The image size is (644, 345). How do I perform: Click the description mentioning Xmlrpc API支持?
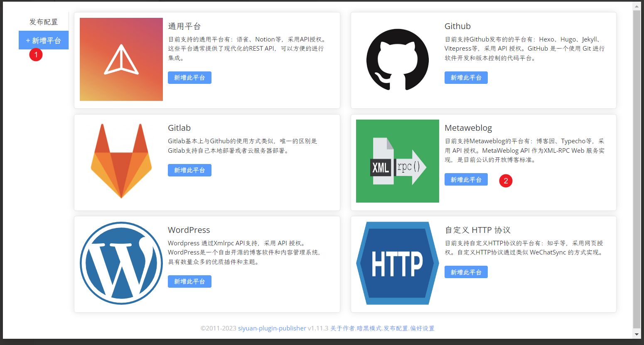tap(245, 252)
